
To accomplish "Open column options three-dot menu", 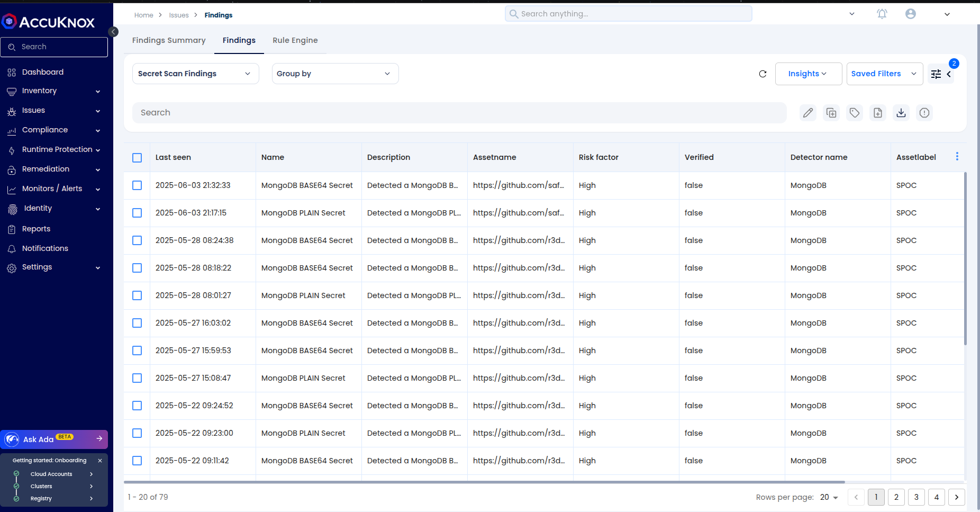I will [957, 157].
